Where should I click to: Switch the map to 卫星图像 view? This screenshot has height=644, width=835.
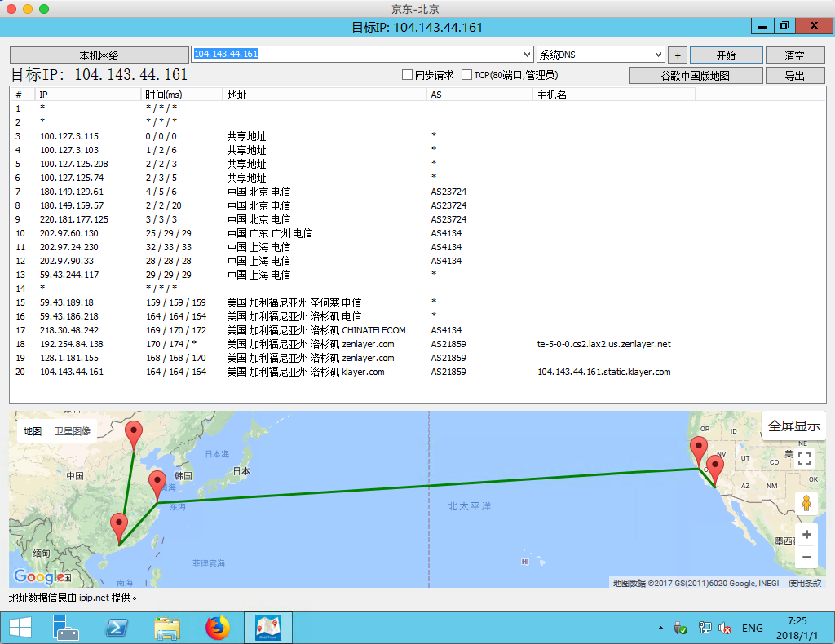point(73,431)
